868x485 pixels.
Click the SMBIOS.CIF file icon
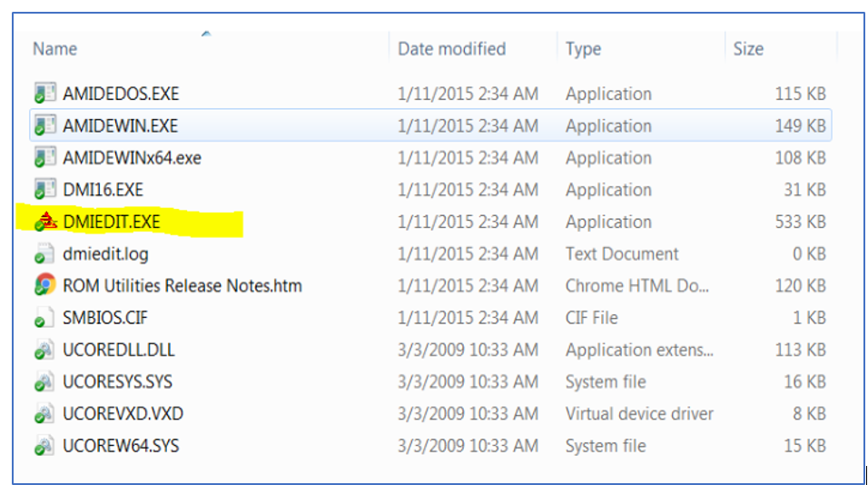pyautogui.click(x=44, y=317)
